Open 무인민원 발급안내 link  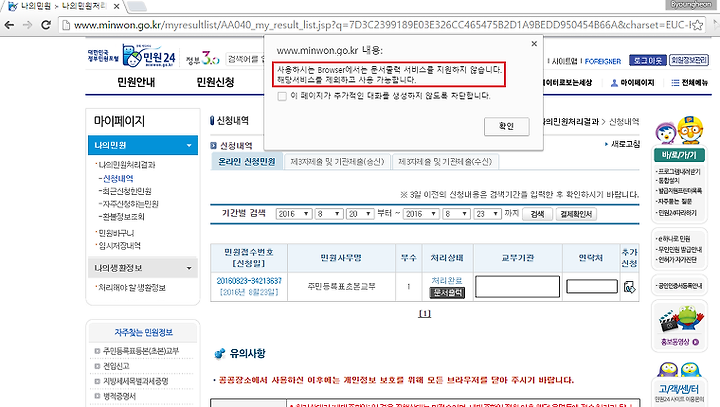680,249
